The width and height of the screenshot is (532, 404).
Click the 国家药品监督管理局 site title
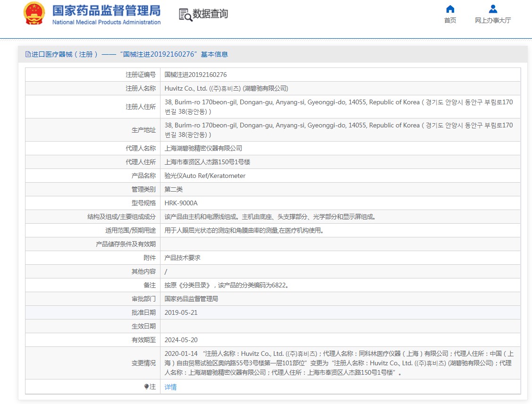tap(106, 10)
